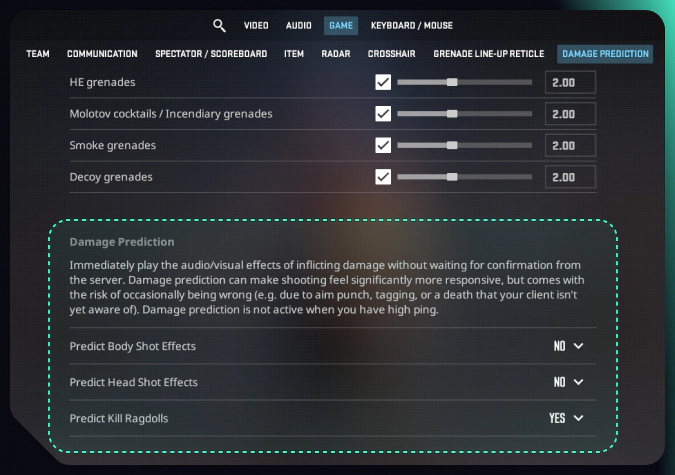675x475 pixels.
Task: Go to the Crosshair sub-tab
Action: tap(392, 54)
